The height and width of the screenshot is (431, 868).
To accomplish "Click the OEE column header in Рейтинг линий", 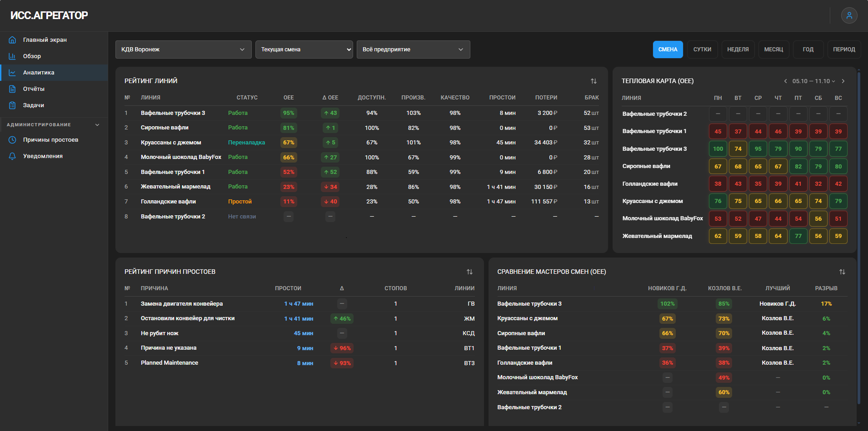I will [x=289, y=98].
